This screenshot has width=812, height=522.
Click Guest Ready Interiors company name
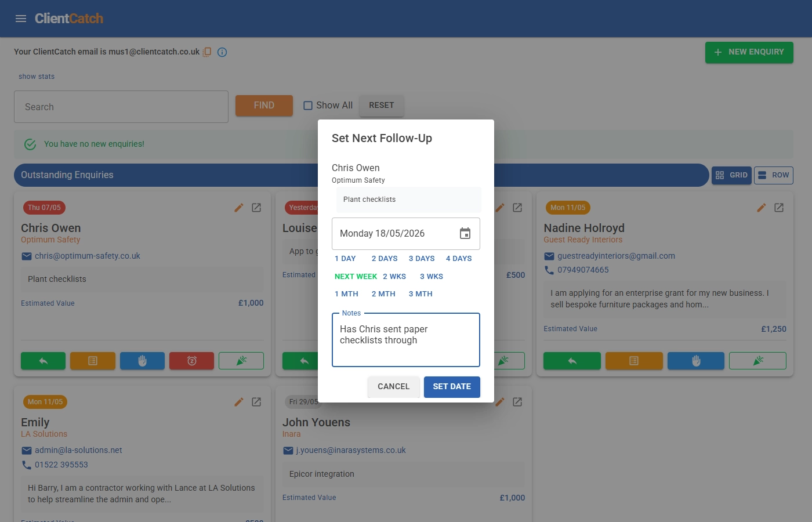tap(583, 240)
